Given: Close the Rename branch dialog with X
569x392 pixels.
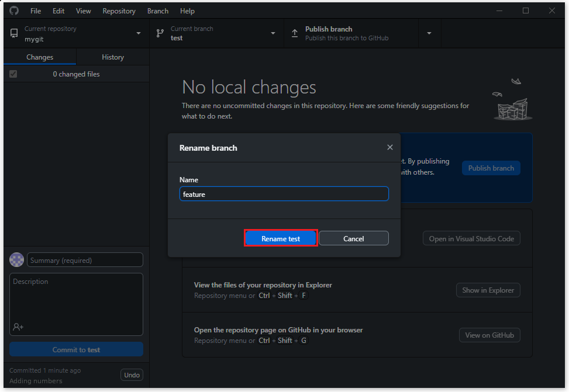Looking at the screenshot, I should coord(390,147).
